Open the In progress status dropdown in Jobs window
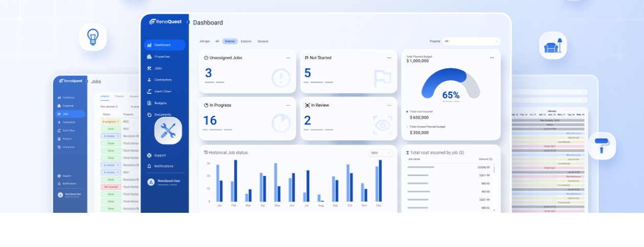The height and width of the screenshot is (247, 644). point(111,121)
